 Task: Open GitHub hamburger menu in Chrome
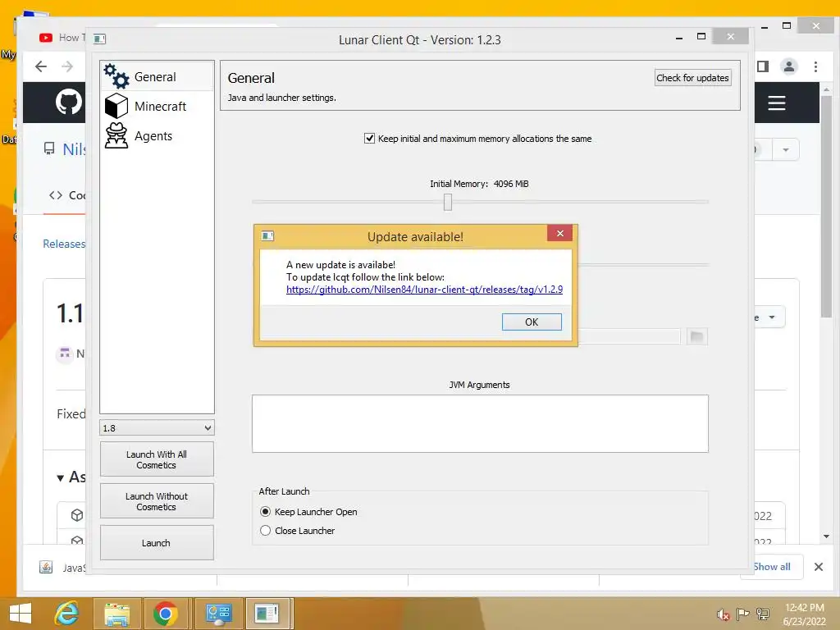[776, 103]
